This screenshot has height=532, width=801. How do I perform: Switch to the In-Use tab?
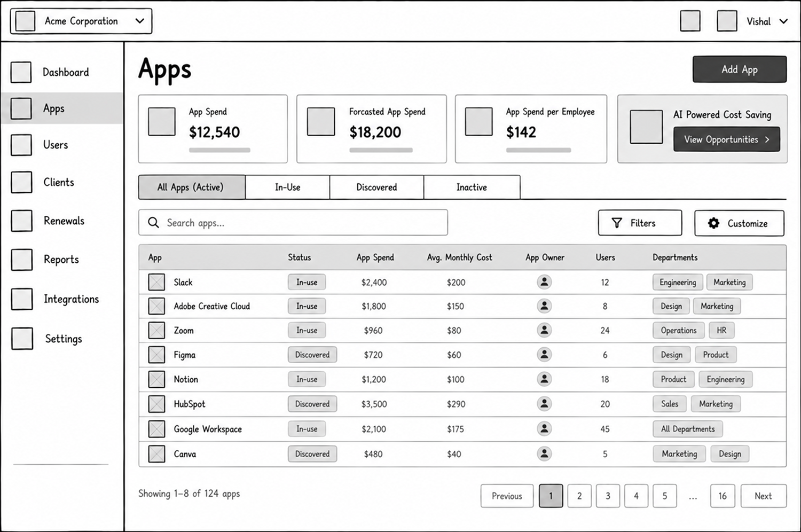pos(287,187)
